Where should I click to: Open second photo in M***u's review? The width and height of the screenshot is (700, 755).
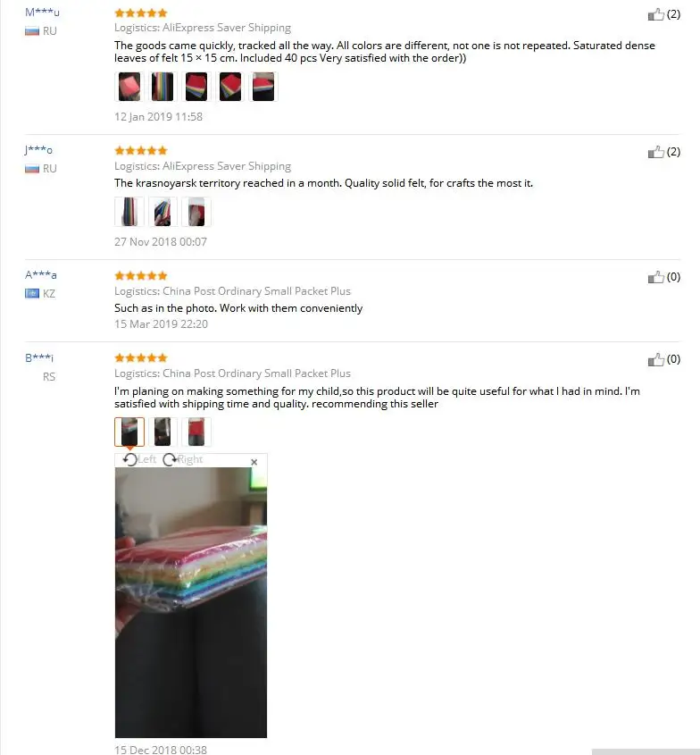click(162, 87)
